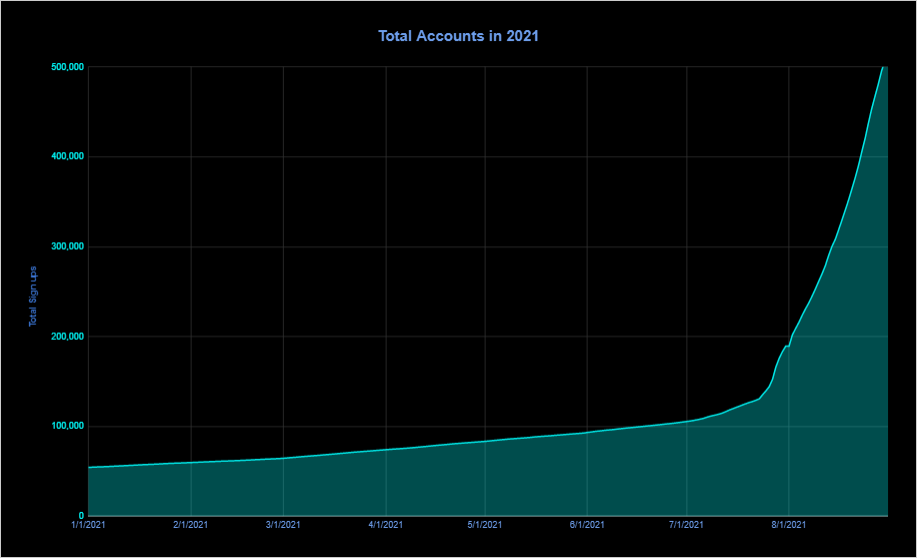Image resolution: width=917 pixels, height=558 pixels.
Task: Click the 500,000 y-axis tick label
Action: click(65, 67)
